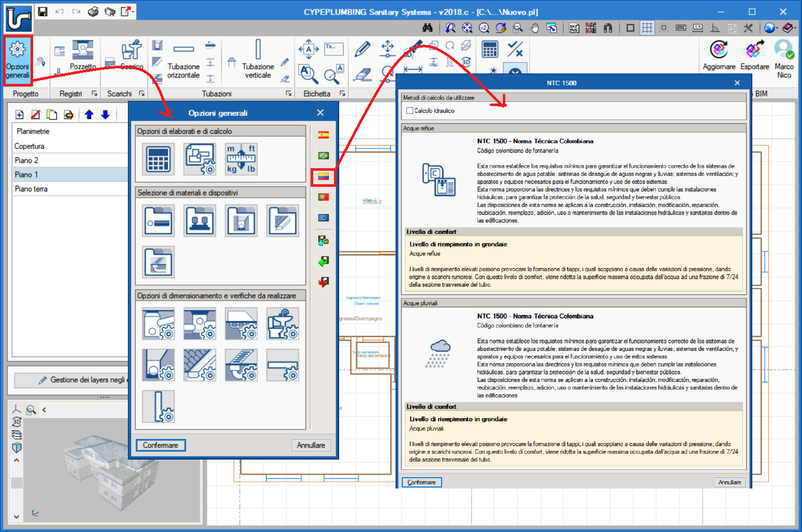Open the roof gutter sizing options

[x=200, y=365]
